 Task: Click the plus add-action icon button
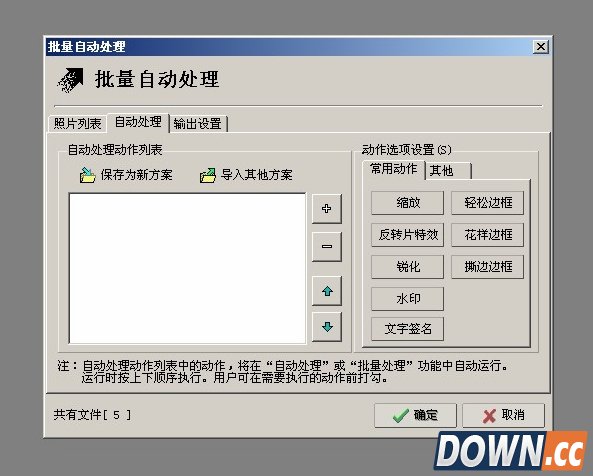(327, 209)
